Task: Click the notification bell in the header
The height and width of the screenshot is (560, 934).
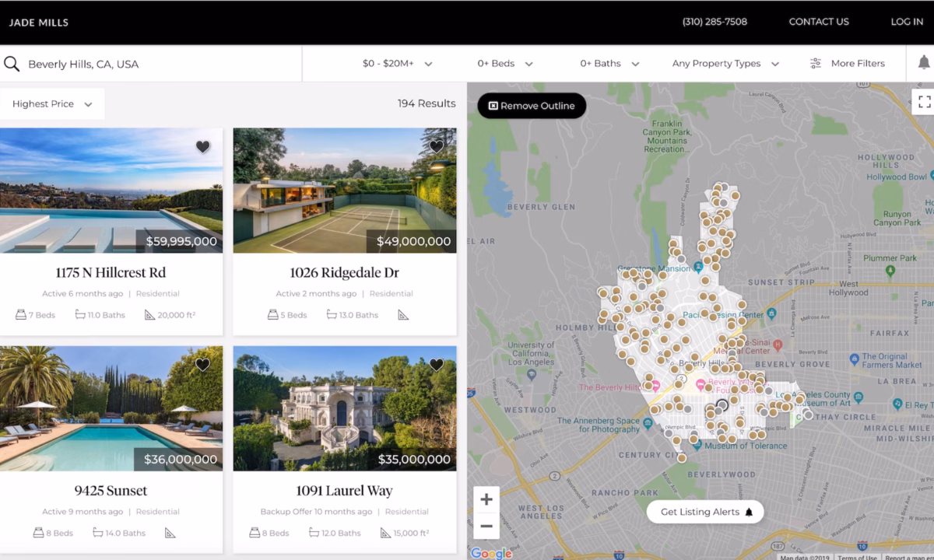Action: [923, 63]
